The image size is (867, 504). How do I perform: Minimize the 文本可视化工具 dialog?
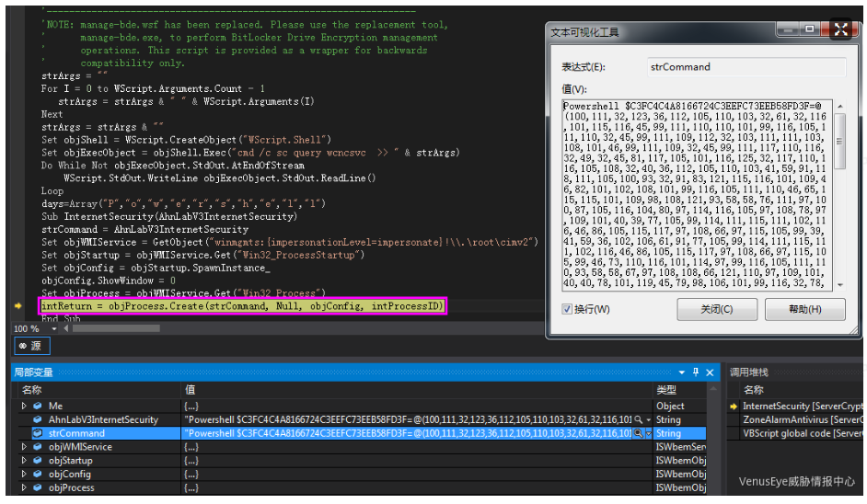[789, 29]
